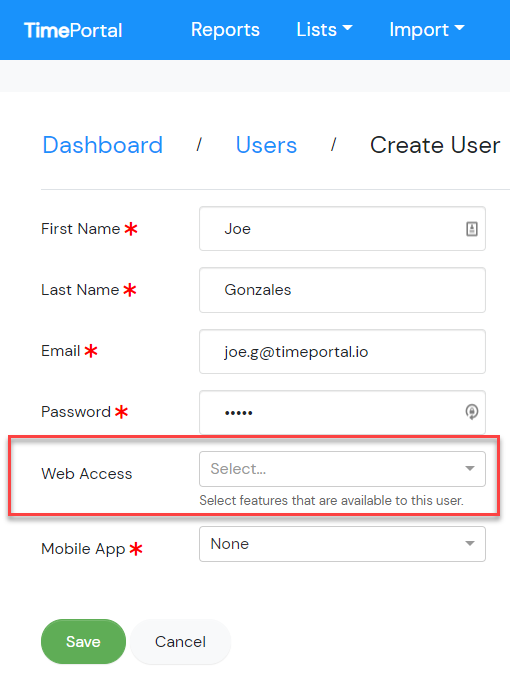Click the Web Access field label
510x682 pixels.
[87, 474]
